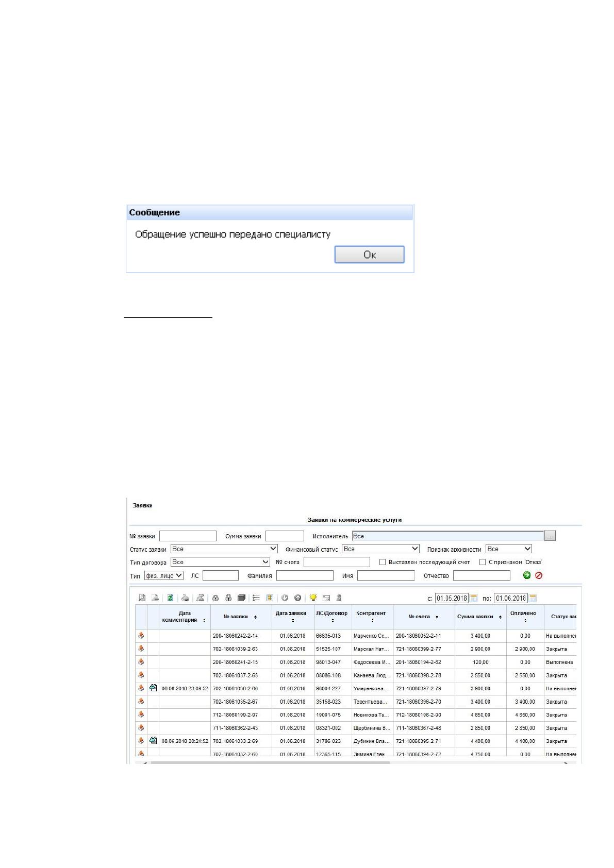614x868 pixels.
Task: Click the red circle clear filter icon
Action: coord(539,575)
